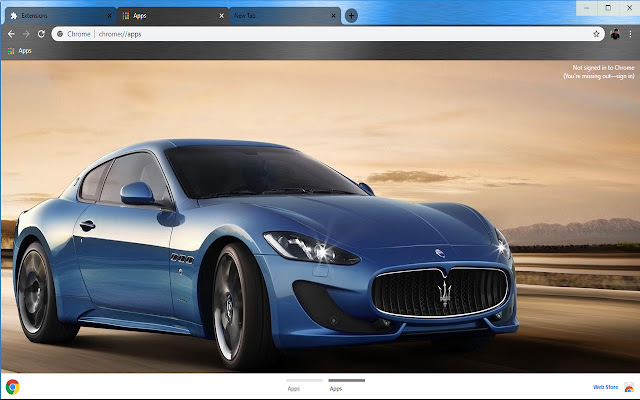Viewport: 640px width, 400px height.
Task: Select the second Apps page indicator
Action: [x=347, y=384]
